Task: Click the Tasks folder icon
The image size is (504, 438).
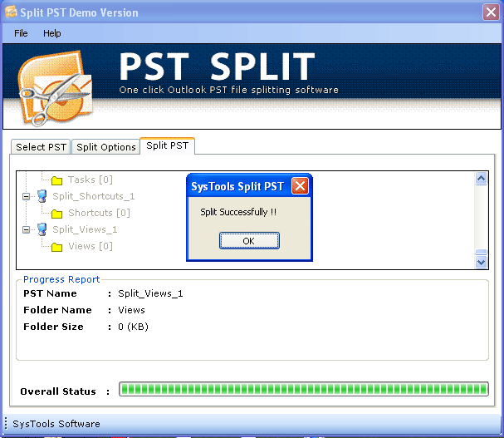Action: pyautogui.click(x=57, y=180)
